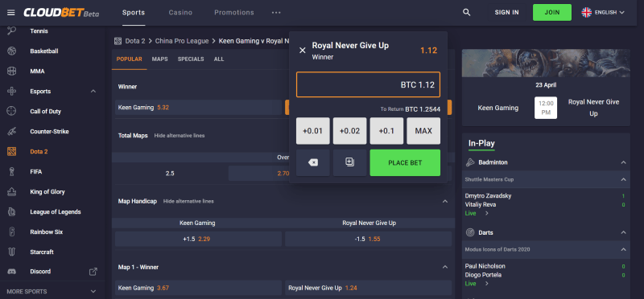Open the Promotions top tab
Screen dimensions: 644x299
click(234, 12)
